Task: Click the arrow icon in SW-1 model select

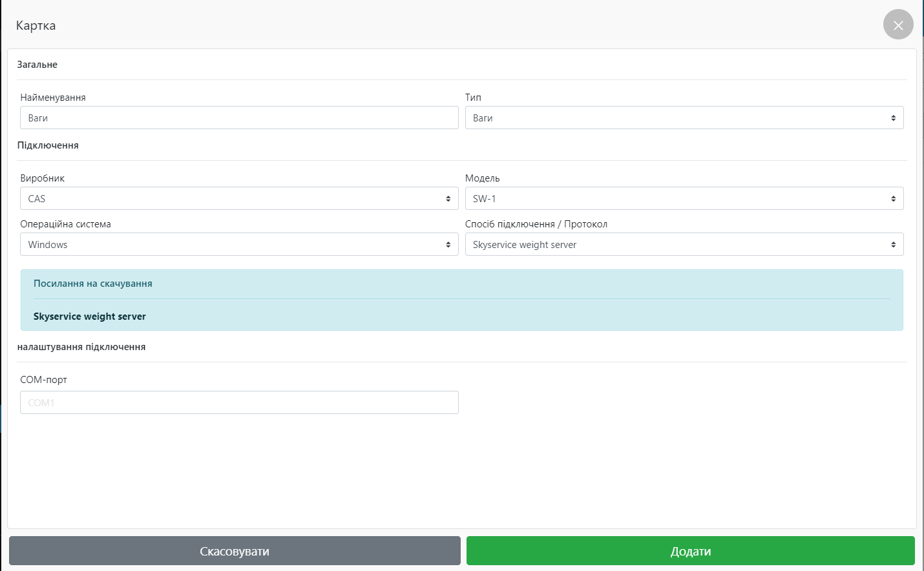Action: (893, 199)
